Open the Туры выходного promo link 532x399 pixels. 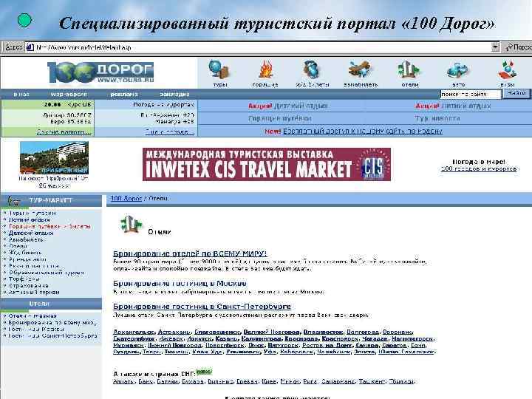(438, 118)
